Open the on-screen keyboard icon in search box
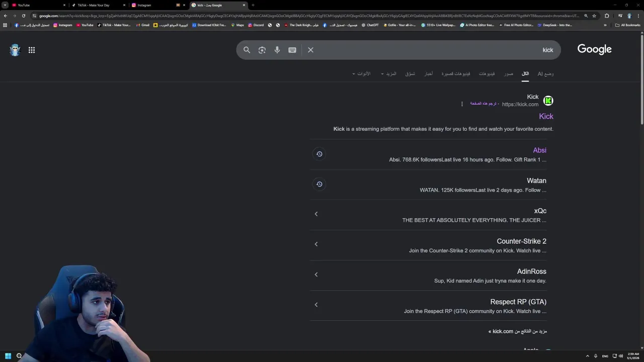 (292, 50)
